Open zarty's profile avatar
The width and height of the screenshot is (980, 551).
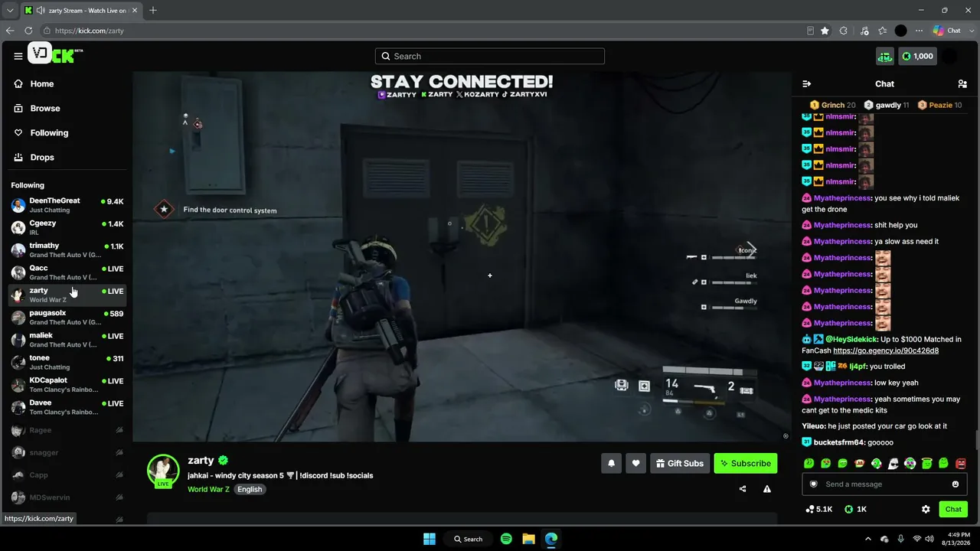pyautogui.click(x=163, y=471)
